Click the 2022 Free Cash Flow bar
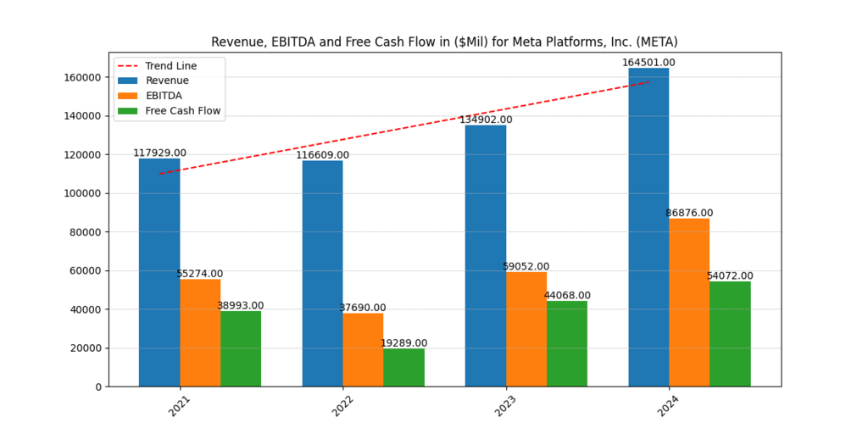868x434 pixels. 403,367
